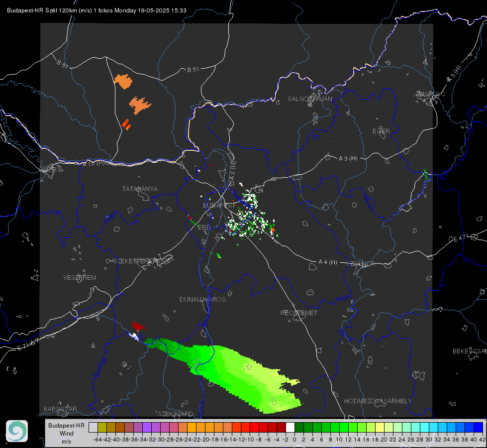487x448 pixels.
Task: Click the pale yellow swatch above 18 in legend
Action: pos(380,427)
